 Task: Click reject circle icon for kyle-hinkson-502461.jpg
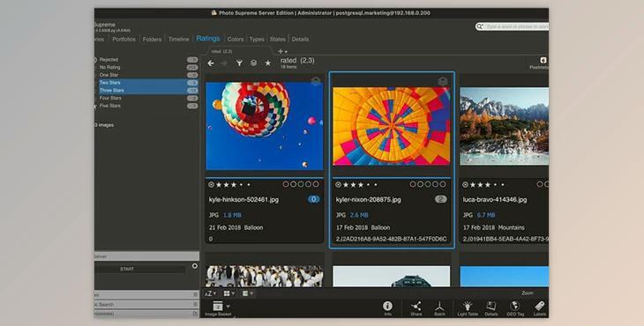tap(211, 185)
